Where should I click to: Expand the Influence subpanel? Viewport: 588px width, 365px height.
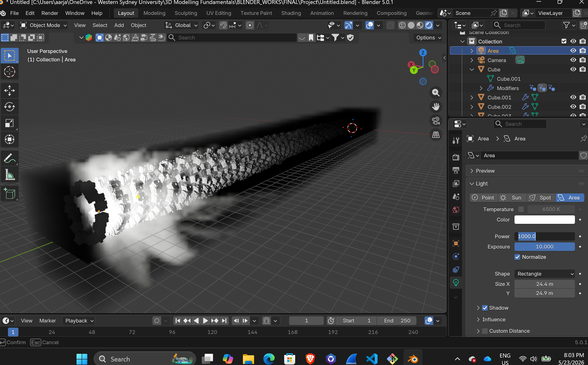click(x=478, y=320)
